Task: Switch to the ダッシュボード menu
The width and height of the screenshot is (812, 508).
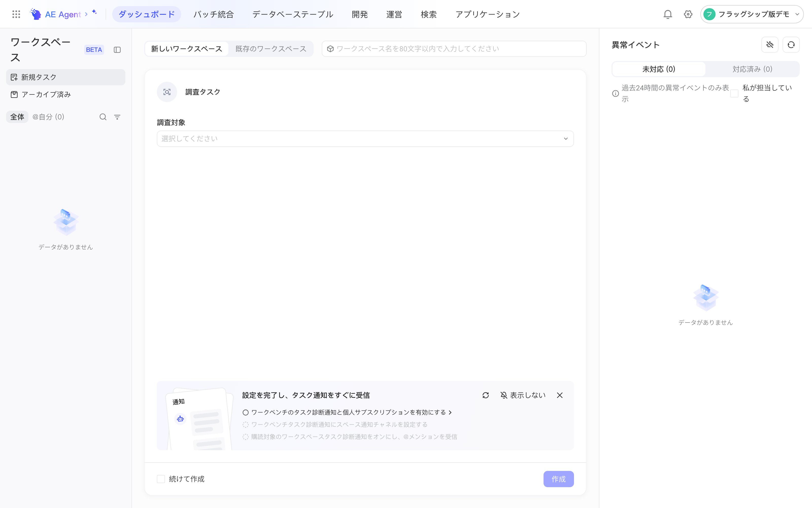Action: coord(147,14)
